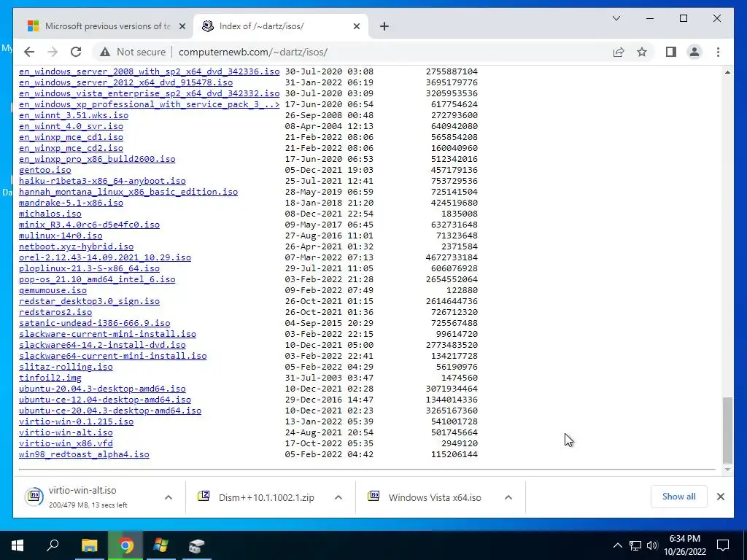Open File Explorer from the taskbar
The width and height of the screenshot is (747, 560).
click(89, 545)
